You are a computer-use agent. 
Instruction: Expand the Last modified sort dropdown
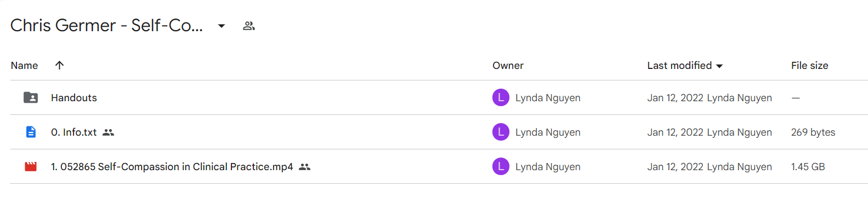[719, 66]
